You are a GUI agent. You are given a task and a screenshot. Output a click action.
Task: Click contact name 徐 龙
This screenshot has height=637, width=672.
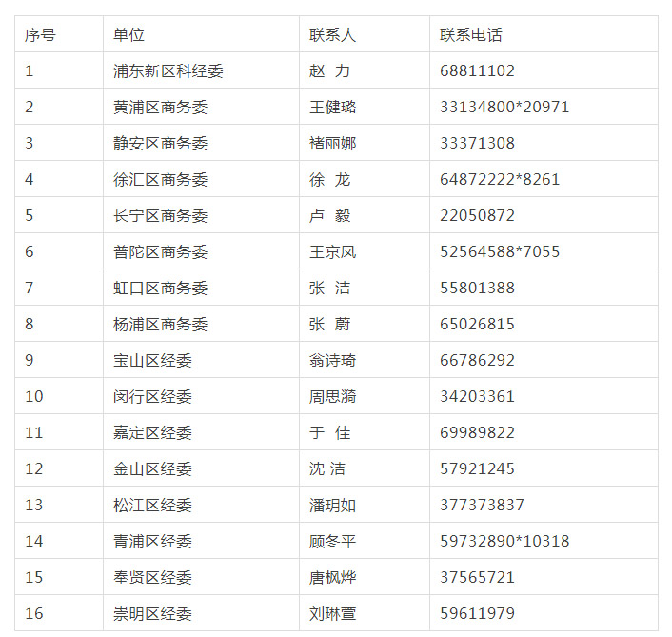point(329,180)
